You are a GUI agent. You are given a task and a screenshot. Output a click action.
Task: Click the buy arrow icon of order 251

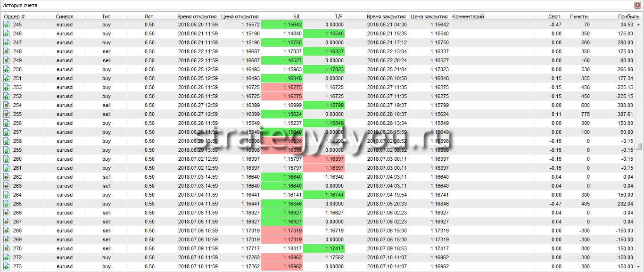(7, 78)
